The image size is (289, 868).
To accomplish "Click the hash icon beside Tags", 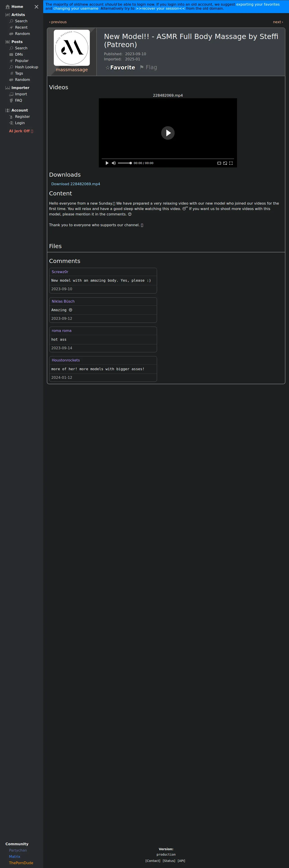I will (11, 73).
